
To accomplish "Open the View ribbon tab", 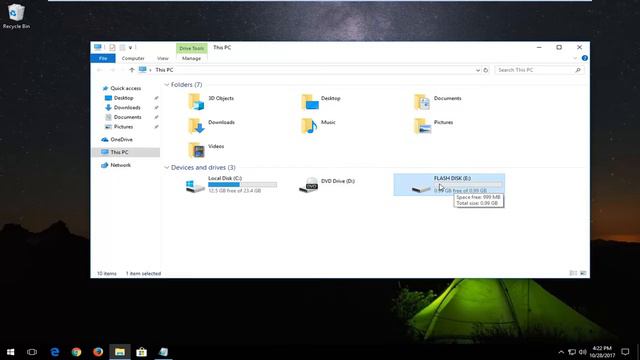I will [x=162, y=58].
